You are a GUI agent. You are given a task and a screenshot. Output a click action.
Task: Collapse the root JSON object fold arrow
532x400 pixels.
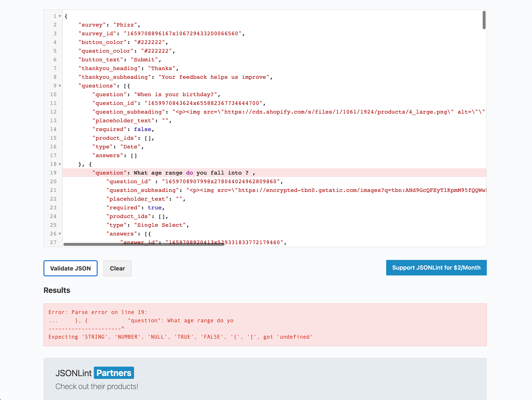[x=59, y=16]
